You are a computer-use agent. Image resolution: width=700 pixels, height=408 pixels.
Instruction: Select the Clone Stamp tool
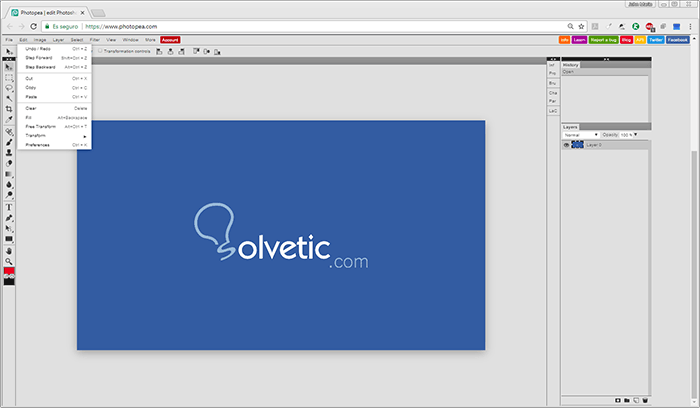tap(9, 153)
